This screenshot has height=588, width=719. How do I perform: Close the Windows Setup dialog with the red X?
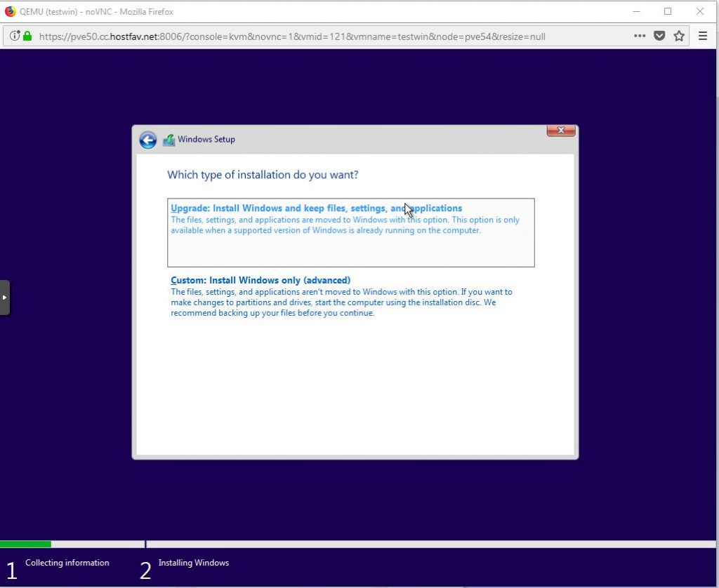point(561,131)
